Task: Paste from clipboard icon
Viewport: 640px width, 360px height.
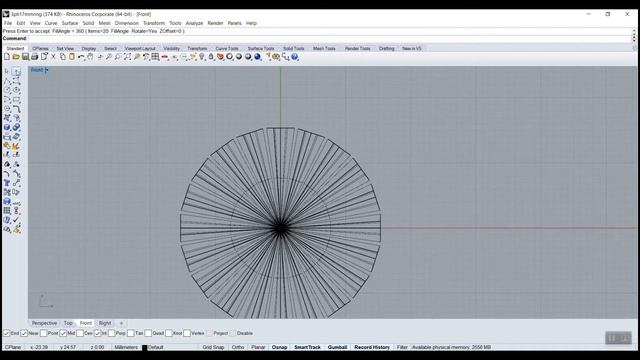Action: pyautogui.click(x=72, y=57)
